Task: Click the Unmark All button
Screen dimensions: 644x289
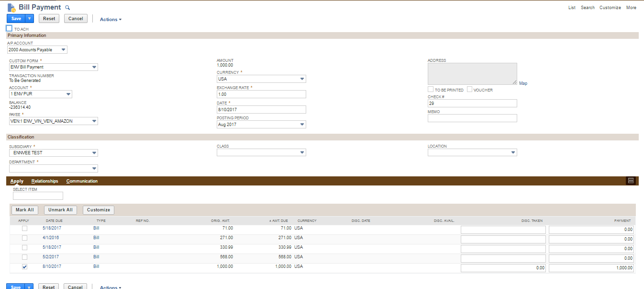Action: coord(60,209)
